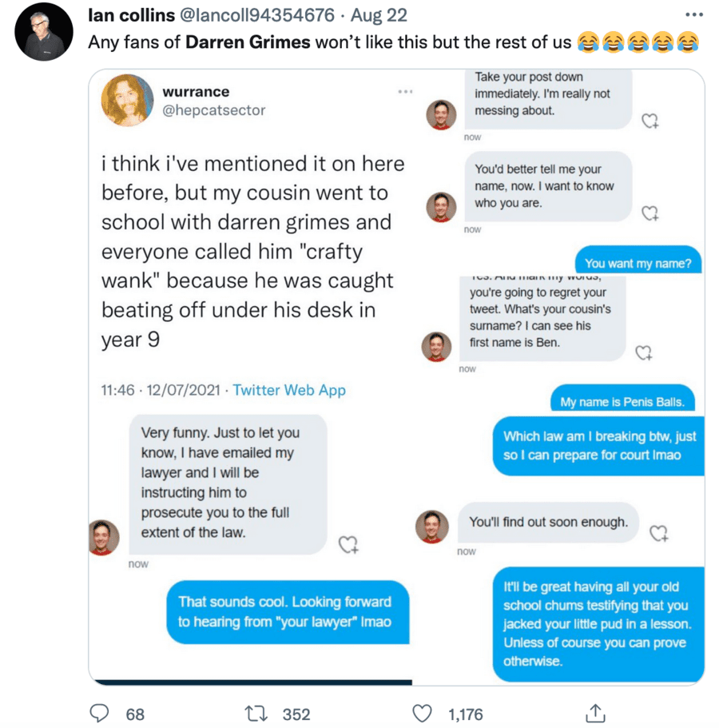Add reaction to 'You'll find out soon enough'

point(657,533)
